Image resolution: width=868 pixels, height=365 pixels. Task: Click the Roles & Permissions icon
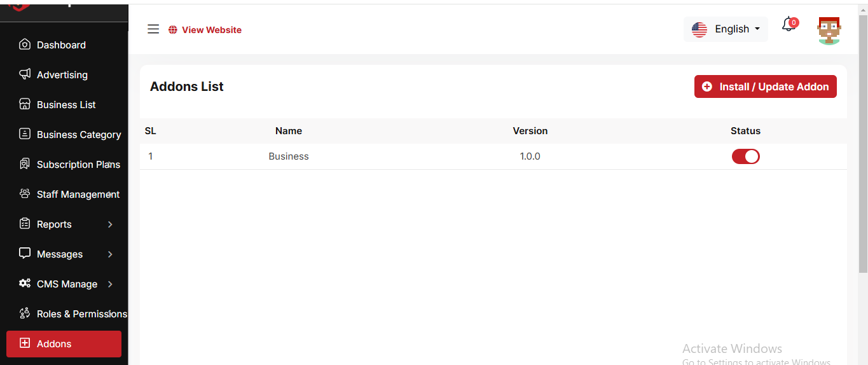(x=25, y=313)
